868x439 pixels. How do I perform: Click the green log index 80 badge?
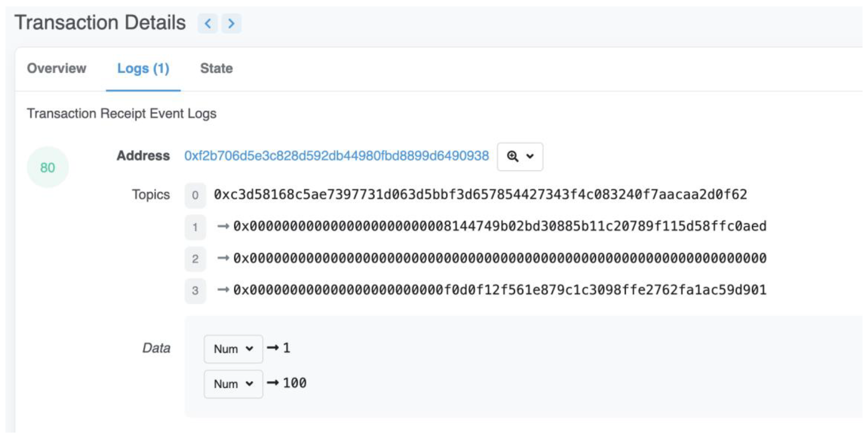[x=48, y=167]
